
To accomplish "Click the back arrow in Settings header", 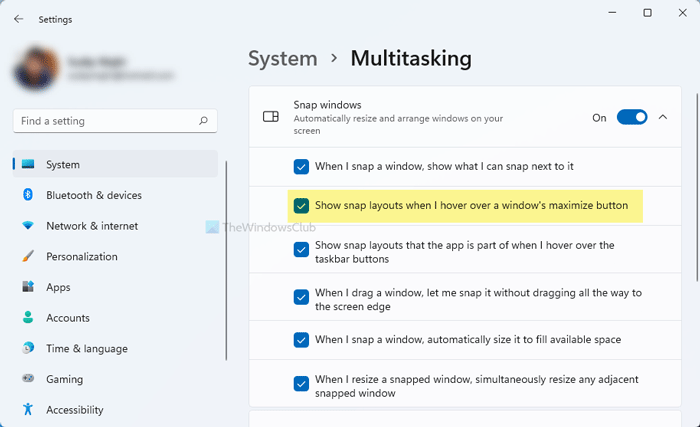I will (x=19, y=18).
